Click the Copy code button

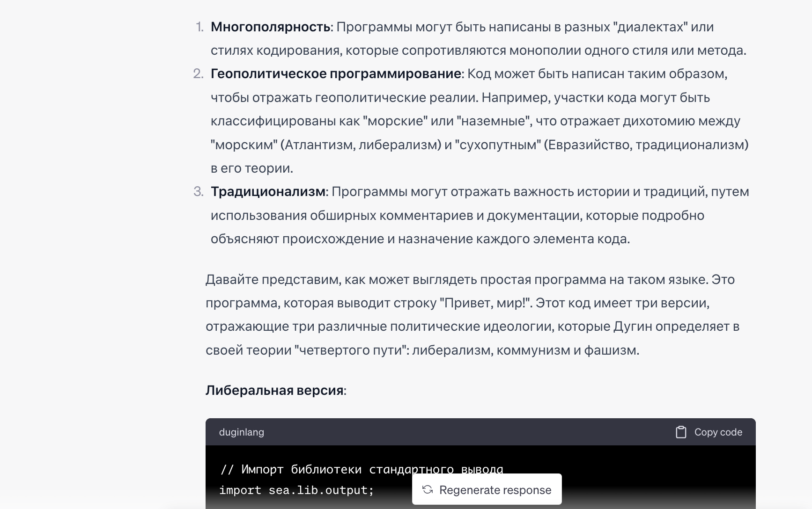point(709,432)
